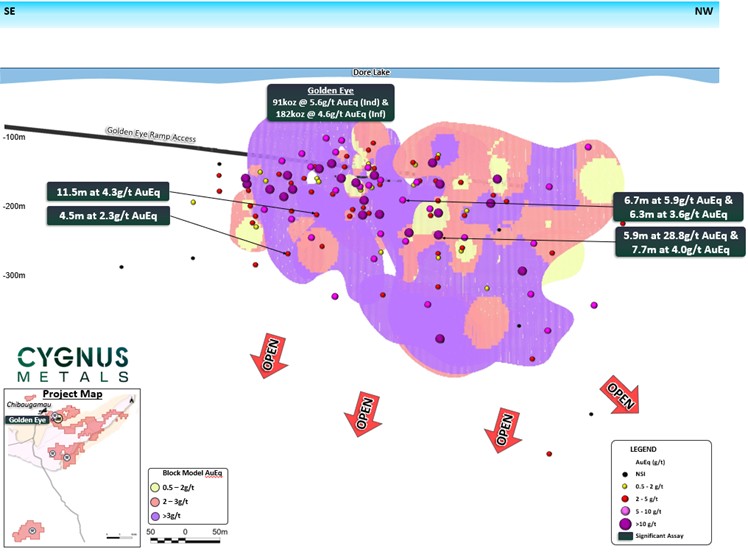
Task: Click the OPEN arrow nearest the legend box
Action: tap(620, 393)
